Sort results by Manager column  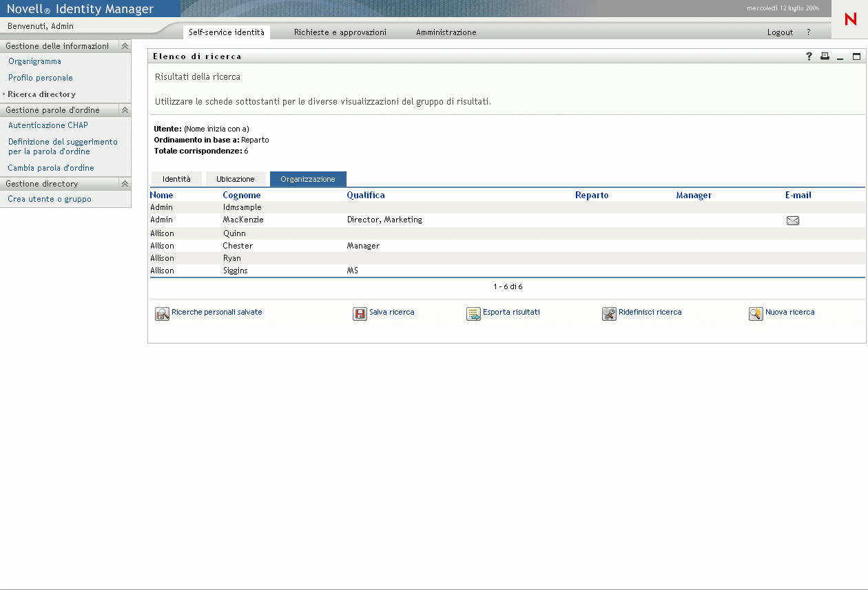tap(694, 196)
